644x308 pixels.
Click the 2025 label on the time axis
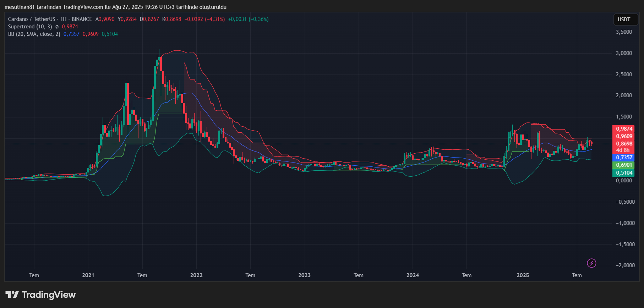[523, 275]
